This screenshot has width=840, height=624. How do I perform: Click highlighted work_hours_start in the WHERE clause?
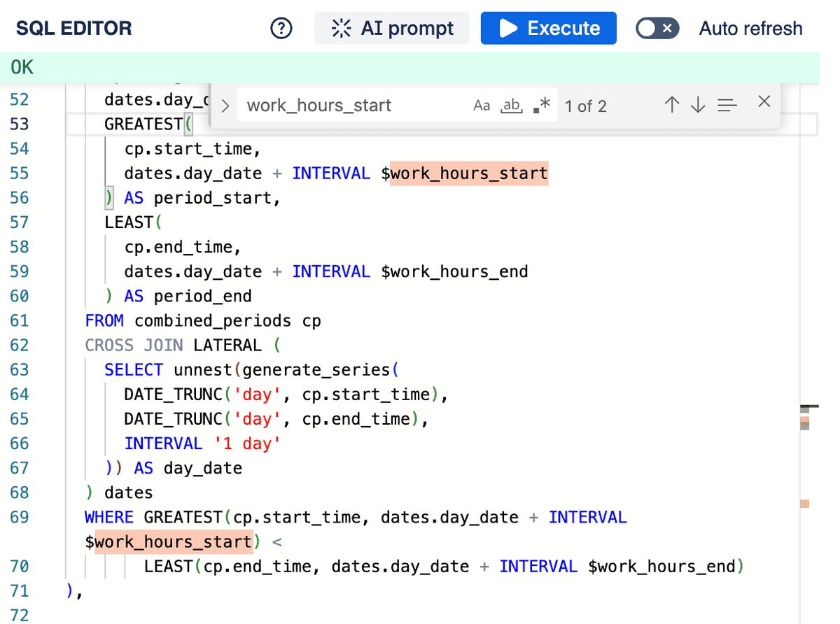pos(173,541)
